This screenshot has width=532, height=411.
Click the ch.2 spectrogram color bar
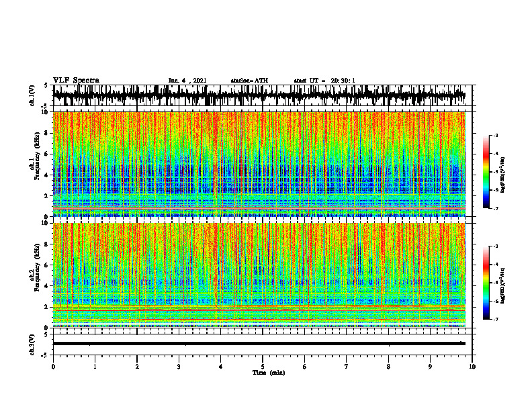coord(486,283)
